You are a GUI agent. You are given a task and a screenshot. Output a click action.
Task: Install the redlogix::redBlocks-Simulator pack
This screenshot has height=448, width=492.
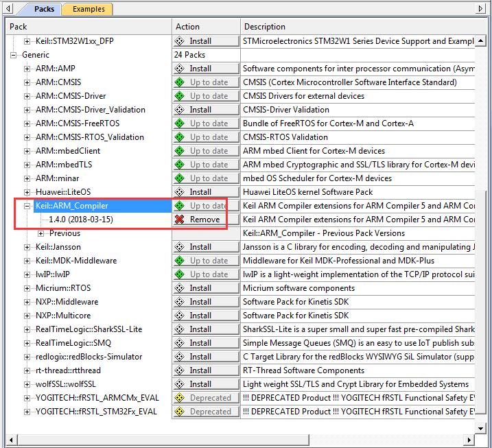click(x=206, y=357)
